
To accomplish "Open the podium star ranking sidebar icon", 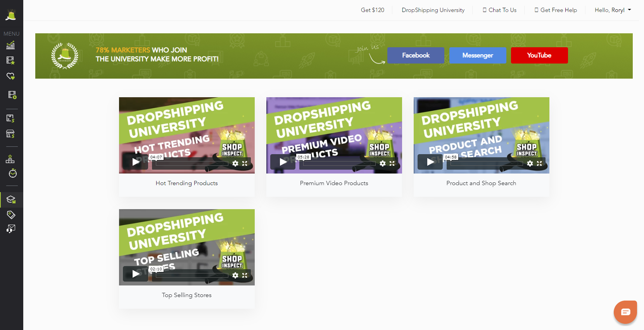I will point(10,159).
